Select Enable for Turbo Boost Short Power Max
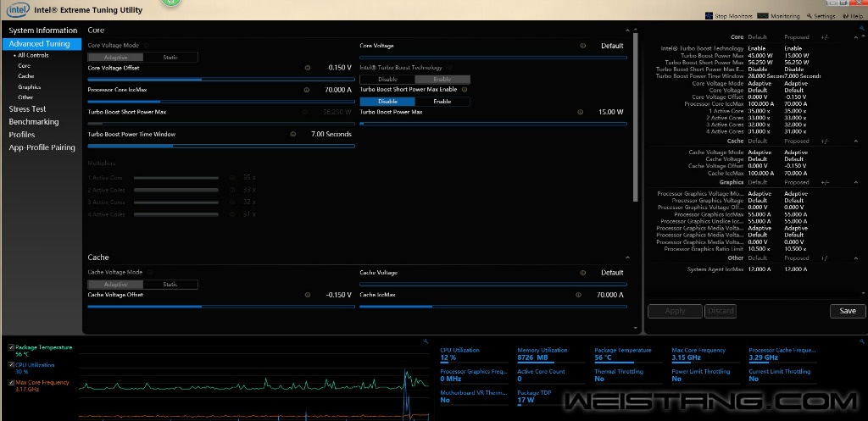868x421 pixels. click(442, 102)
